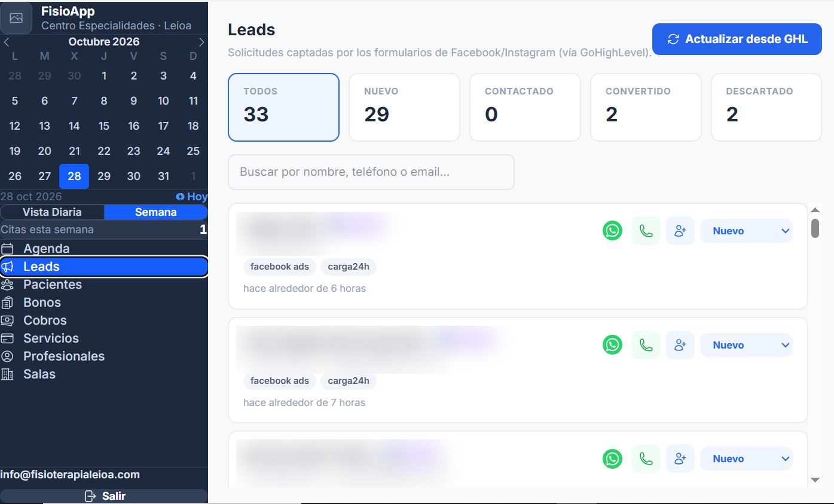Go to the previous month in calendar
This screenshot has height=504, width=834.
tap(7, 42)
